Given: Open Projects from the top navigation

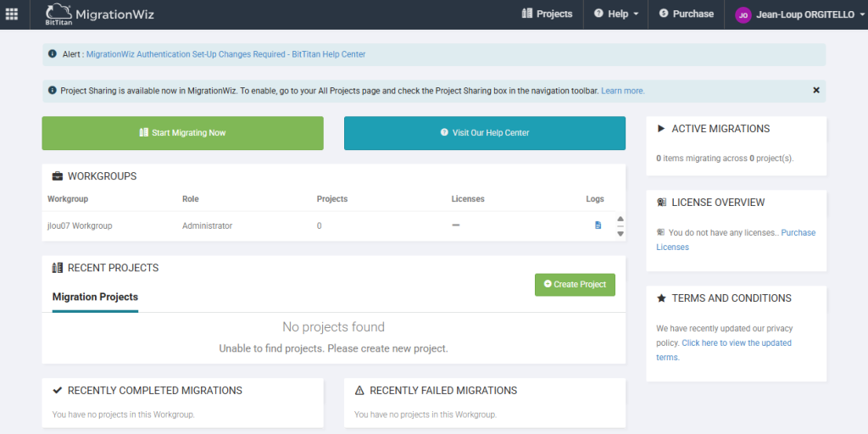Looking at the screenshot, I should click(x=547, y=14).
